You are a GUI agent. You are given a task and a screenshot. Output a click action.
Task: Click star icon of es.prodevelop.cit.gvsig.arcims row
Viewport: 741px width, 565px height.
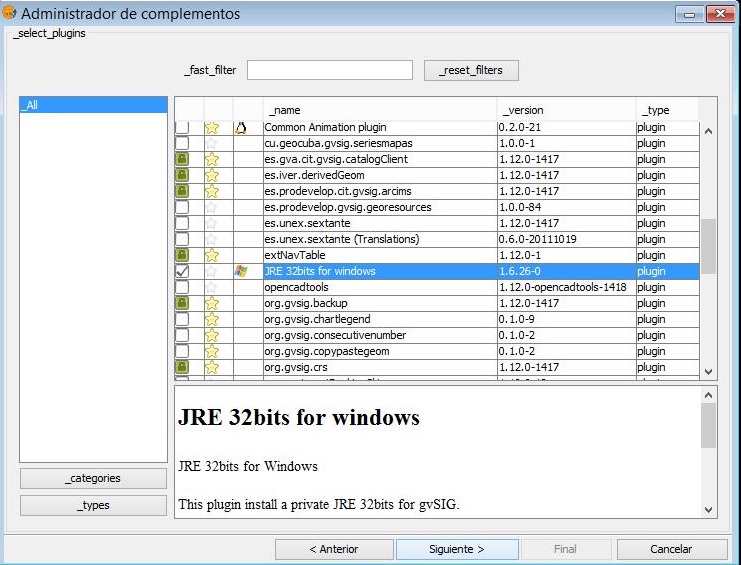click(x=212, y=191)
